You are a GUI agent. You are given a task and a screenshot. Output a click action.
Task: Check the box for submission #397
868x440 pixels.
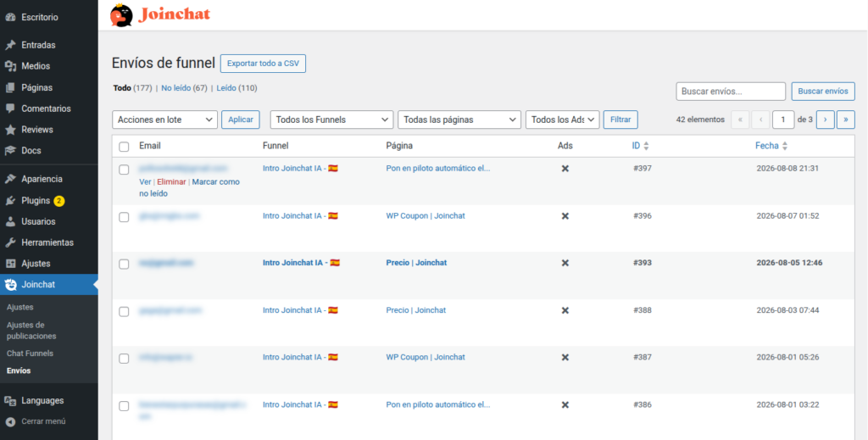(x=124, y=170)
